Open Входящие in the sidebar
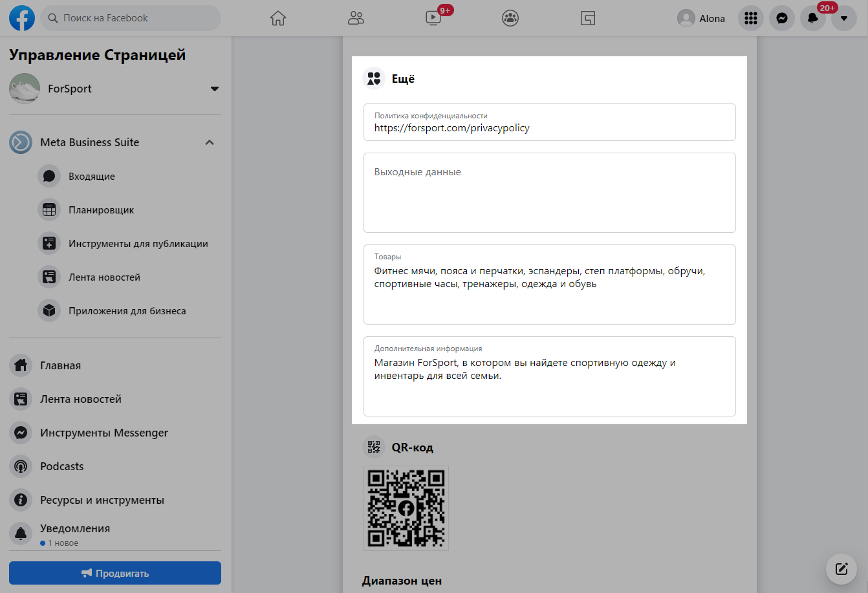Screen dimensions: 868x593 [x=91, y=176]
